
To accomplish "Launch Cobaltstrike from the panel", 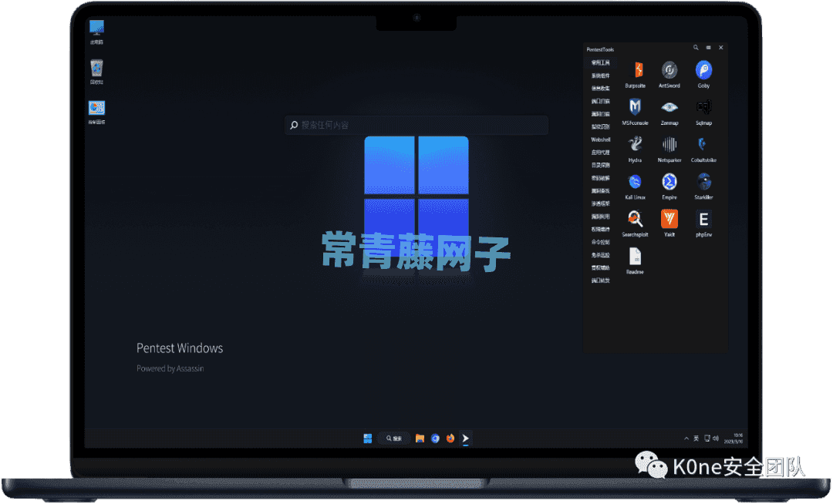I will click(x=703, y=145).
